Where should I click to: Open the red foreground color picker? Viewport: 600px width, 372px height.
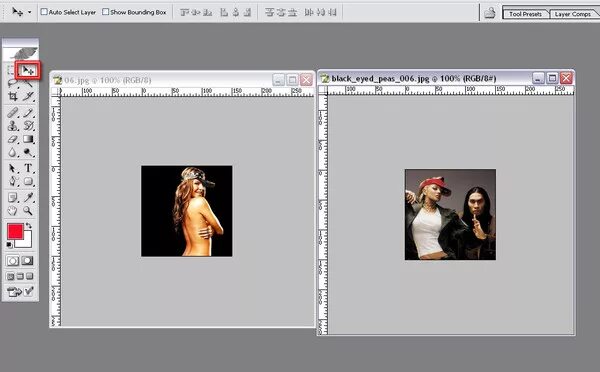click(15, 232)
